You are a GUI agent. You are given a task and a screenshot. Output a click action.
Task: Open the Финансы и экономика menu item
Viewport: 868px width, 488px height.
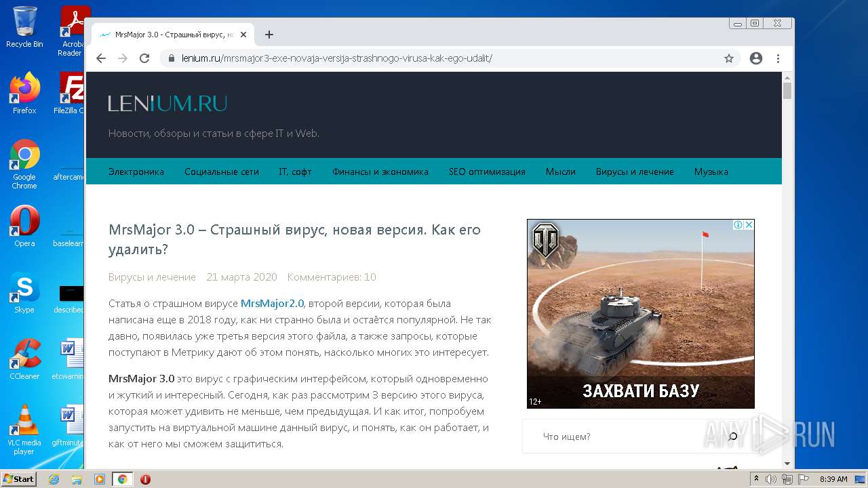[380, 171]
